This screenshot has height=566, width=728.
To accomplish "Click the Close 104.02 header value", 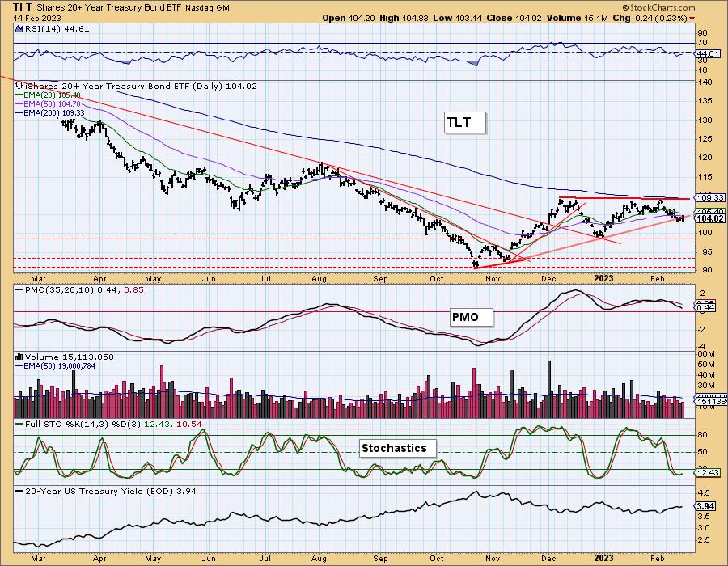I will point(514,18).
